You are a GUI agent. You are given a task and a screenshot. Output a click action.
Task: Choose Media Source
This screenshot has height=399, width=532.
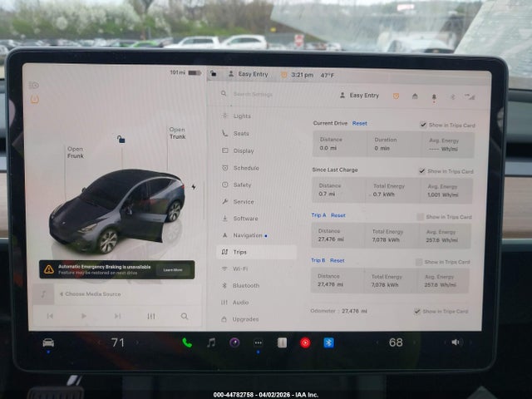pos(91,294)
